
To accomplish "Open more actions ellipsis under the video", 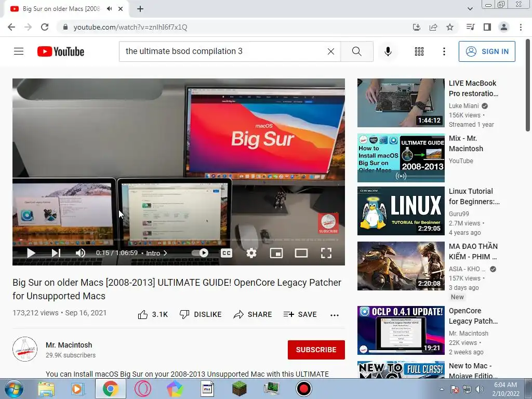I will click(334, 315).
